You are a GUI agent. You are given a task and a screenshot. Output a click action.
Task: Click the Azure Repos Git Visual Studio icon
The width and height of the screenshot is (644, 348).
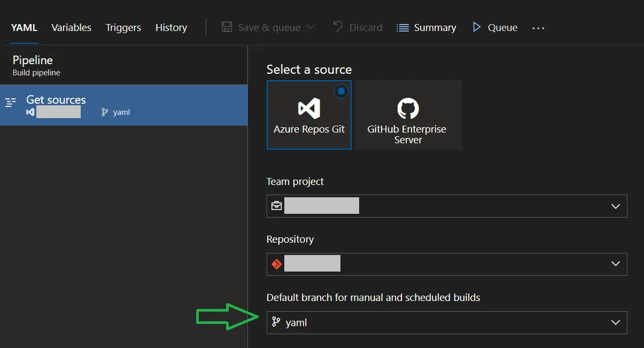309,109
